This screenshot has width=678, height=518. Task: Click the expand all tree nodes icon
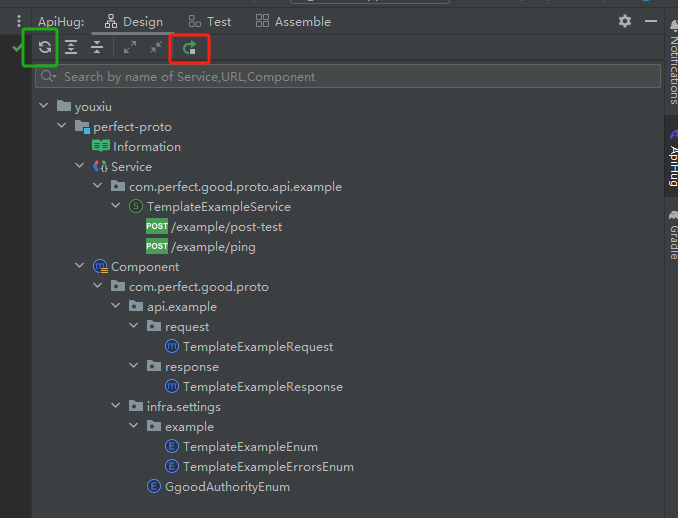coord(71,47)
